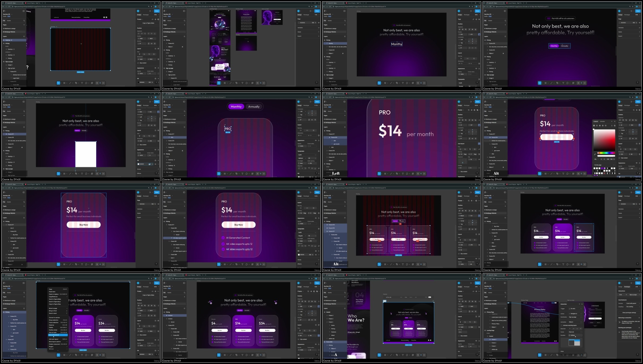This screenshot has width=643, height=364.
Task: Choose left arrow slide direction in Interaction panel
Action: (x=570, y=329)
